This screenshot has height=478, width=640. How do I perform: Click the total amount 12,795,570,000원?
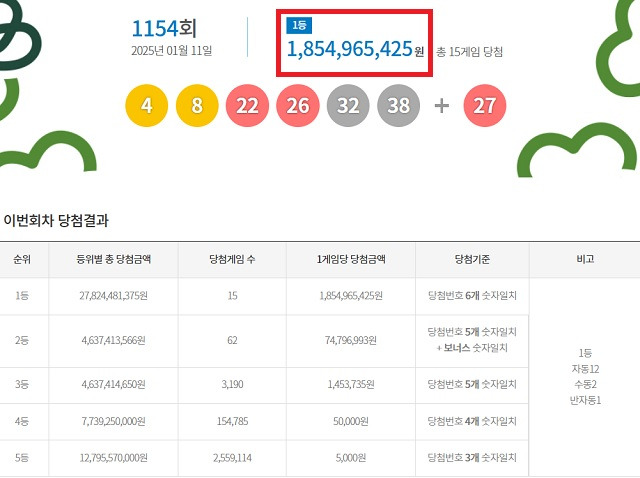tap(113, 458)
